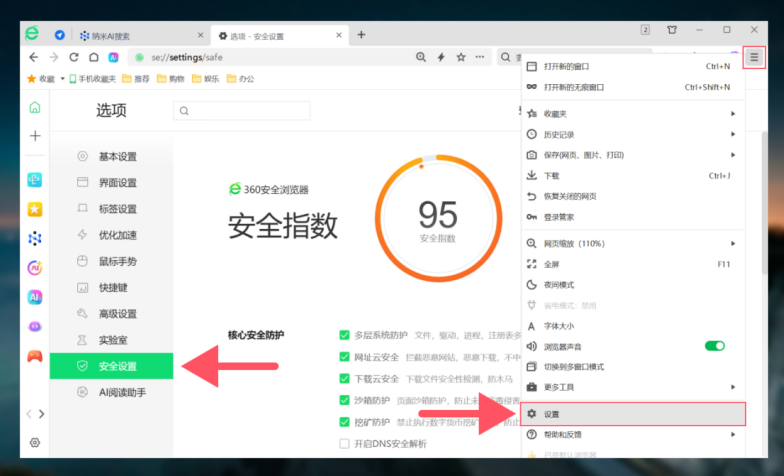Uncheck 挖矿防护 checkbox
Image resolution: width=784 pixels, height=476 pixels.
[x=344, y=422]
